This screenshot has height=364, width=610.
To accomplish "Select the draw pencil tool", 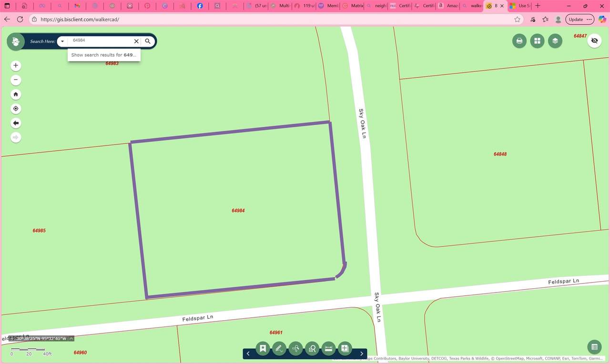I will 279,349.
